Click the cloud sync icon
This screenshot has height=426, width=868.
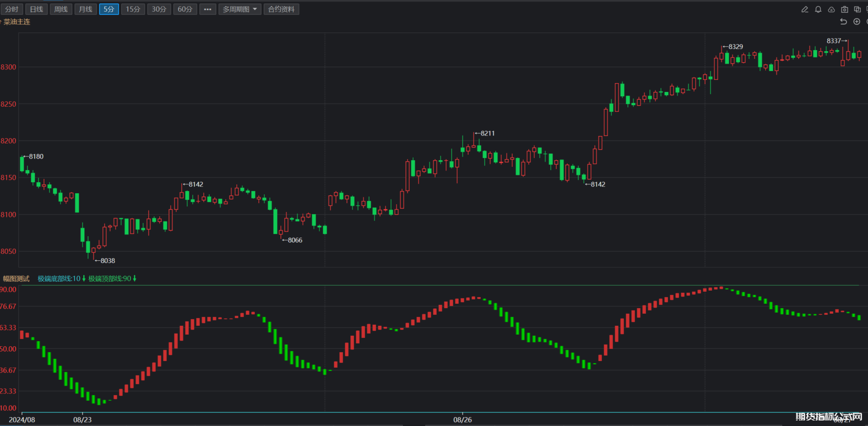pyautogui.click(x=831, y=9)
